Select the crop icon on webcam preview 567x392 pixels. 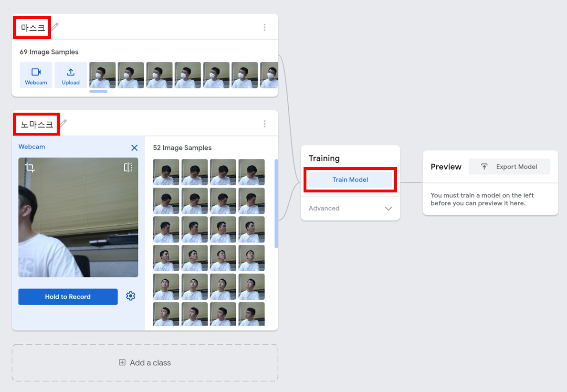point(30,168)
